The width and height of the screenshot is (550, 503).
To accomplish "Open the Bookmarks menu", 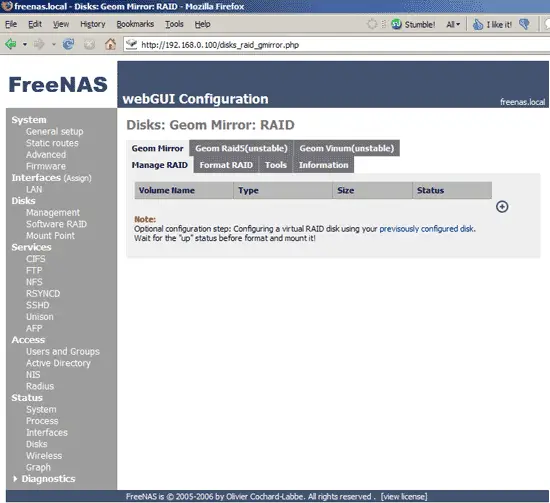I will (135, 24).
